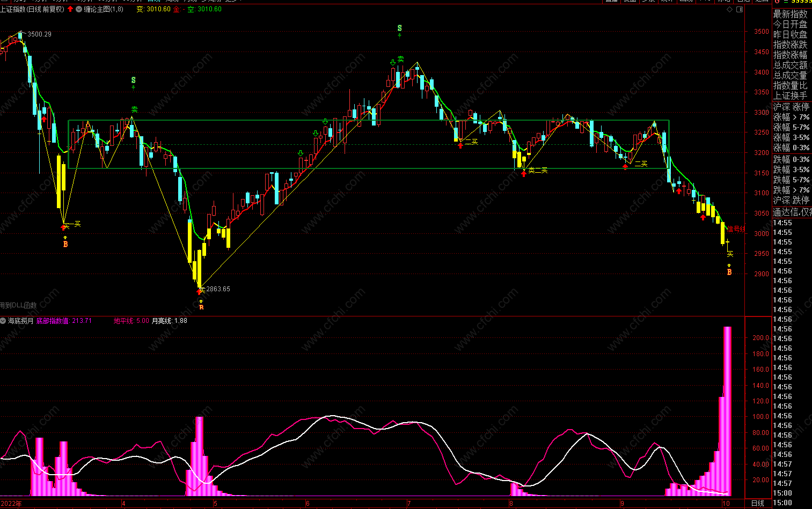This screenshot has width=812, height=509.
Task: Click 总成交量 in the right panel
Action: point(790,75)
